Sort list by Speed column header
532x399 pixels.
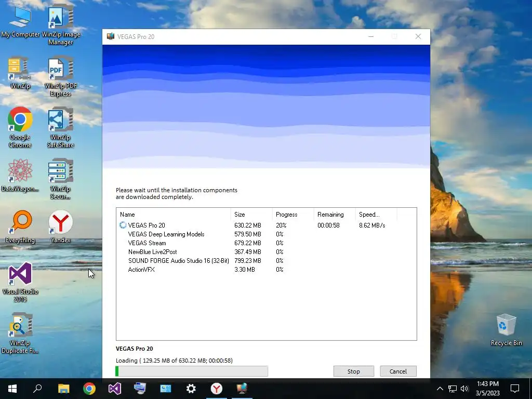point(376,215)
